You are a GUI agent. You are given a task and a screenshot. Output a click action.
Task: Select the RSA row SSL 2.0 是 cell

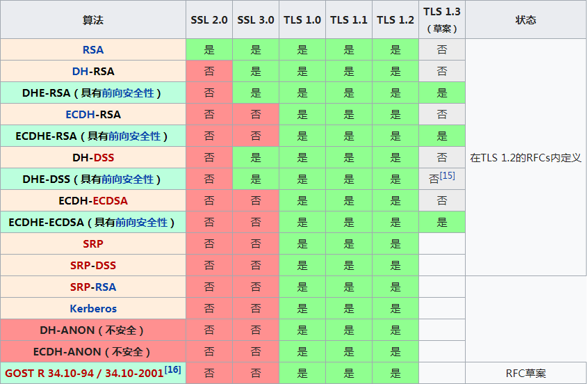209,50
